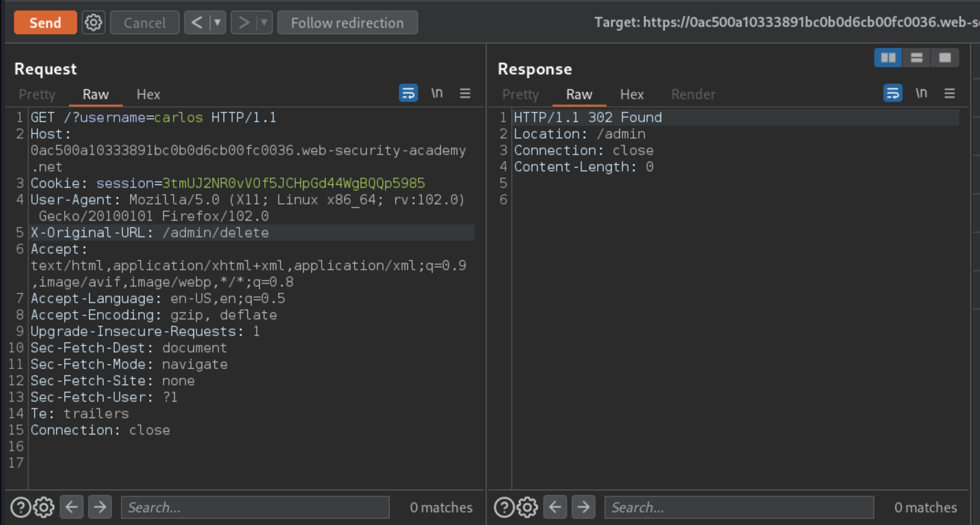980x525 pixels.
Task: Open the Request Hex tab
Action: pos(148,94)
